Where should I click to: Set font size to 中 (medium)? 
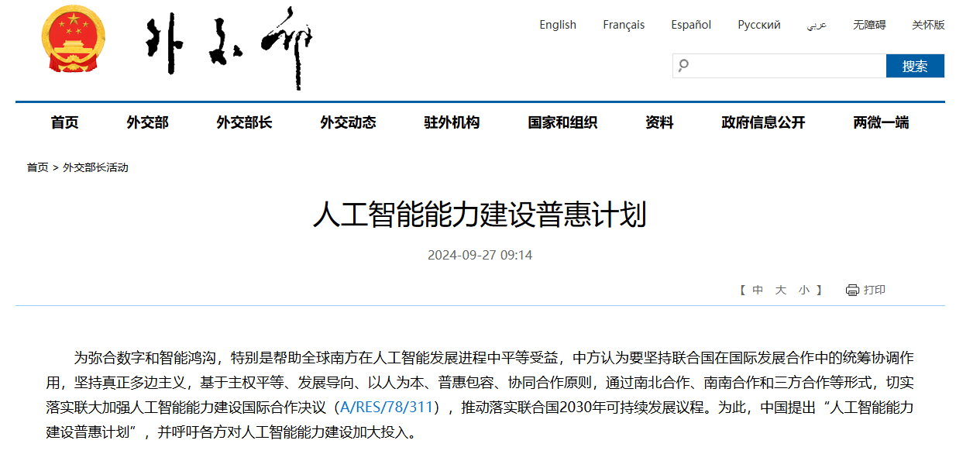[x=758, y=290]
